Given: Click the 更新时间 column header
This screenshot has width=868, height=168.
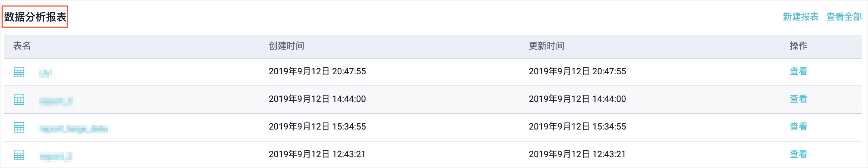Looking at the screenshot, I should pyautogui.click(x=547, y=46).
